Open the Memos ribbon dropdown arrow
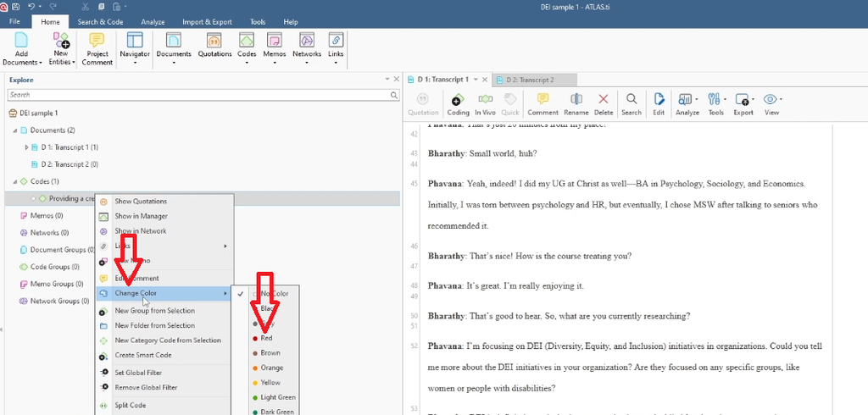This screenshot has width=868, height=415. click(x=274, y=63)
